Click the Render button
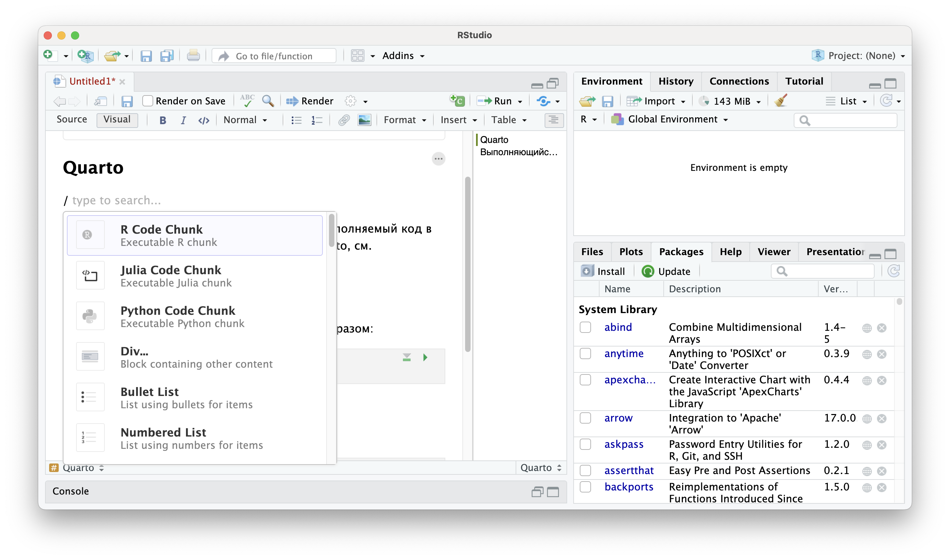This screenshot has height=560, width=950. tap(310, 101)
